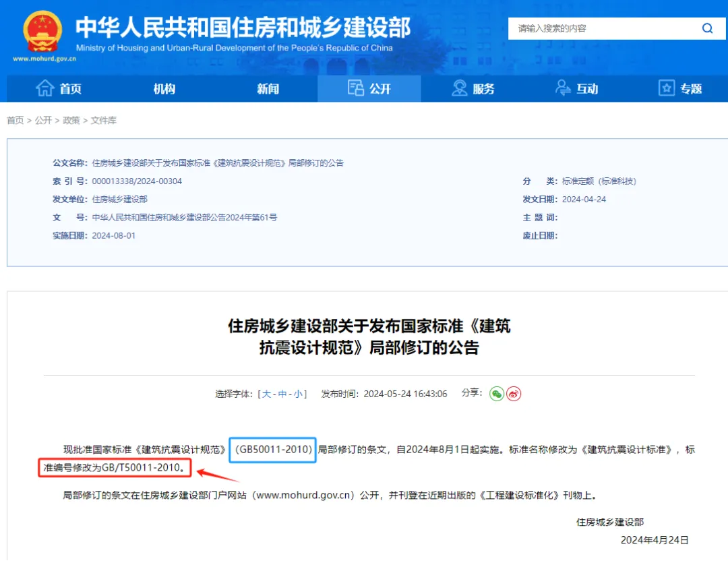728x561 pixels.
Task: Click the interaction icon beside 互动
Action: (563, 88)
